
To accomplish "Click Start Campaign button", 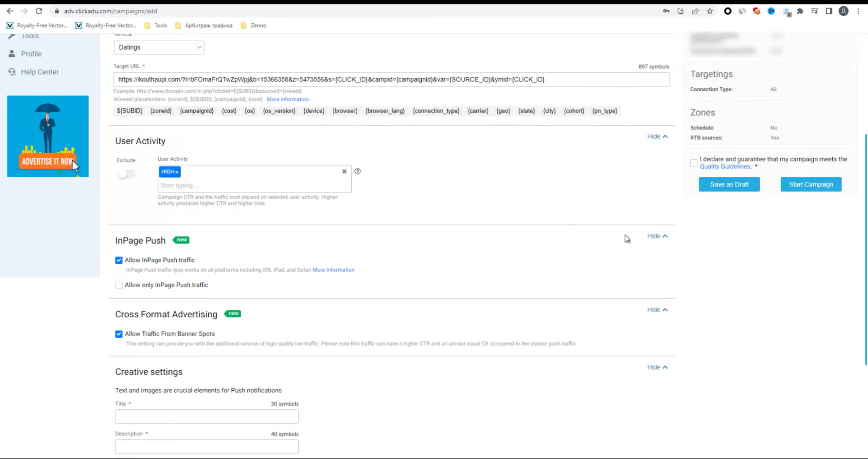I will [811, 184].
